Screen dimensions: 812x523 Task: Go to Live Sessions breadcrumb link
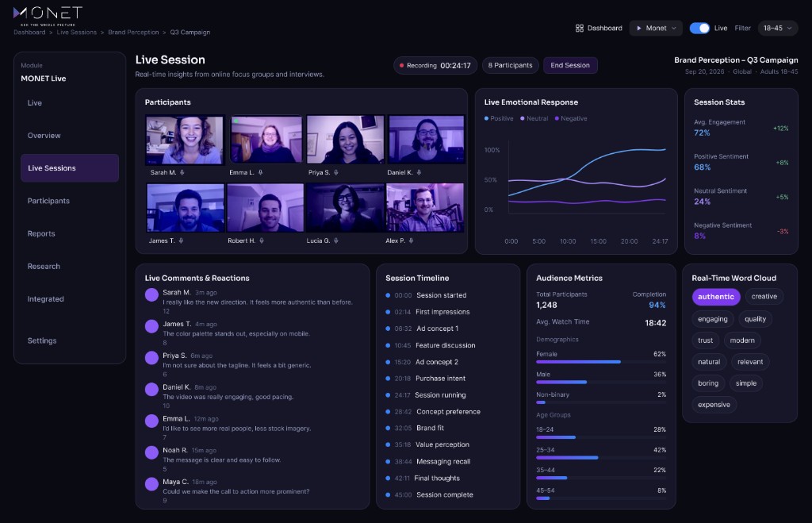click(77, 32)
